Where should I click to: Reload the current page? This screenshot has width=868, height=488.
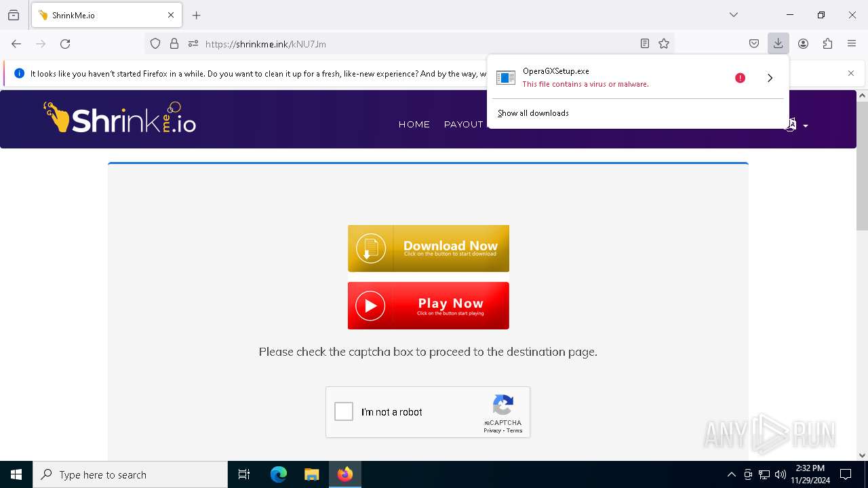pyautogui.click(x=65, y=43)
